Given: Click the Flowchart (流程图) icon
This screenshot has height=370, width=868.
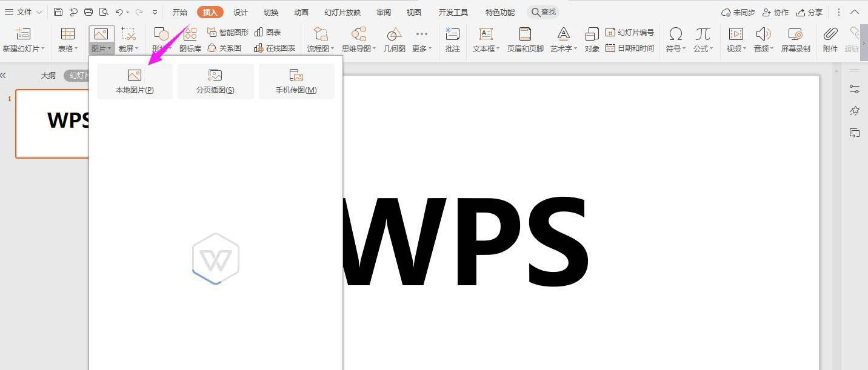Looking at the screenshot, I should [321, 34].
